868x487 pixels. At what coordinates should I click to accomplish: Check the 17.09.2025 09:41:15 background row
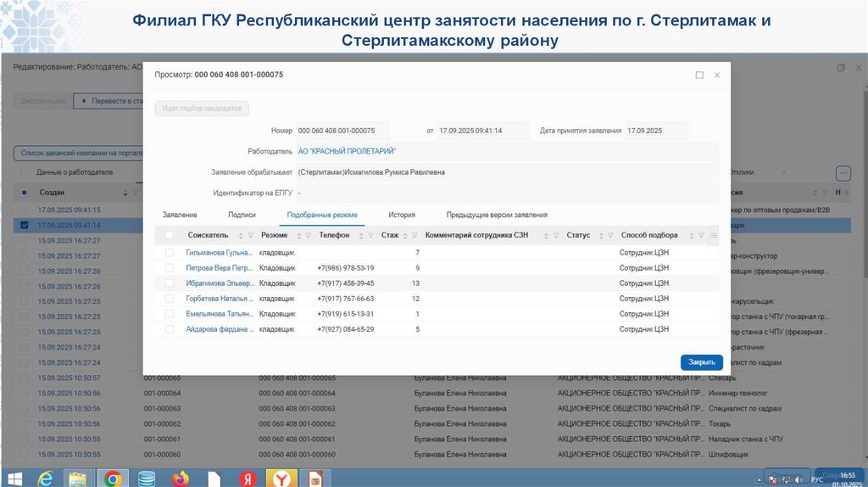[24, 210]
